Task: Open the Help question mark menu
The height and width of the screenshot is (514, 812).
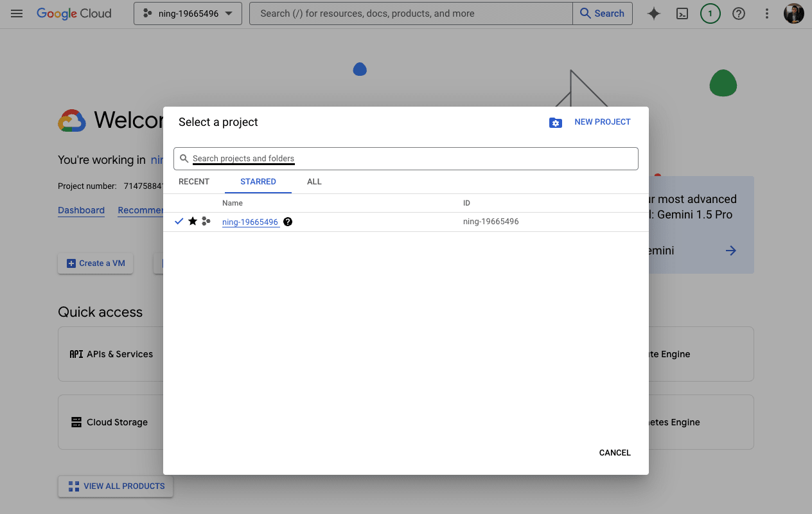Action: click(x=739, y=13)
